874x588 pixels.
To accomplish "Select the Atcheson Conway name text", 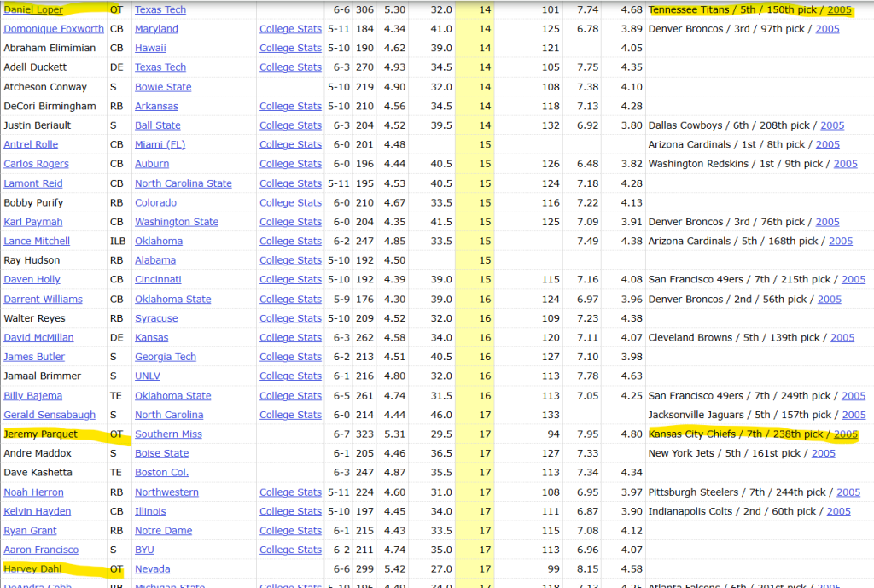I will (45, 87).
